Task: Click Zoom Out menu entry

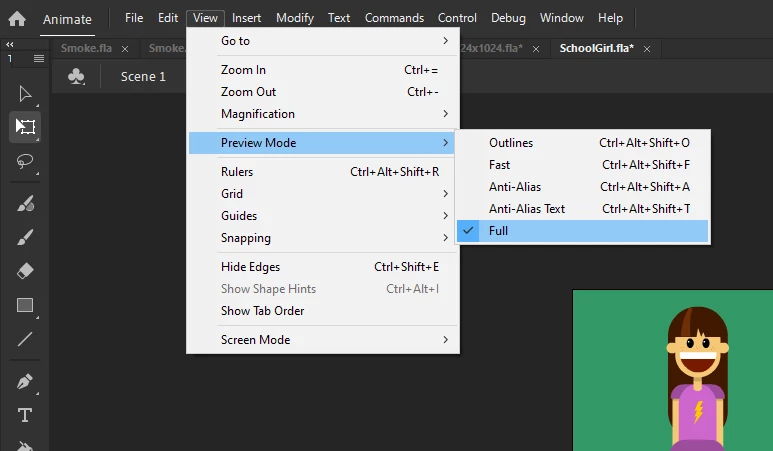Action: tap(323, 92)
